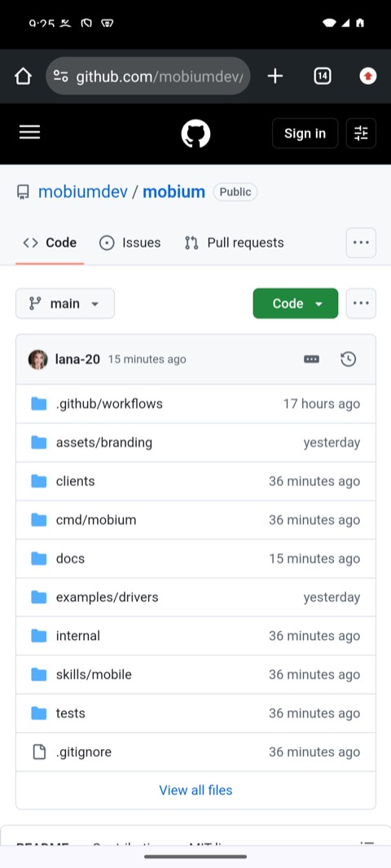Click 'yesterday' for assets/branding
Image resolution: width=391 pixels, height=868 pixels.
point(332,442)
